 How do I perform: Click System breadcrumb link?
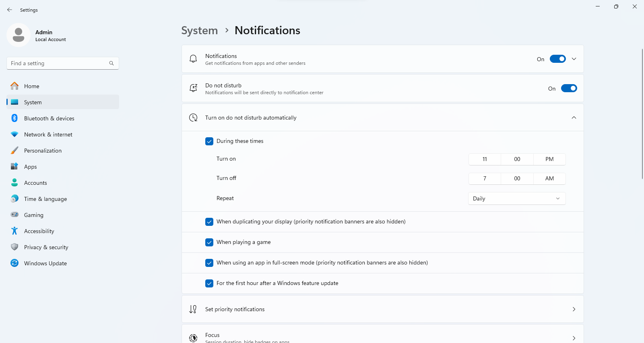point(199,31)
